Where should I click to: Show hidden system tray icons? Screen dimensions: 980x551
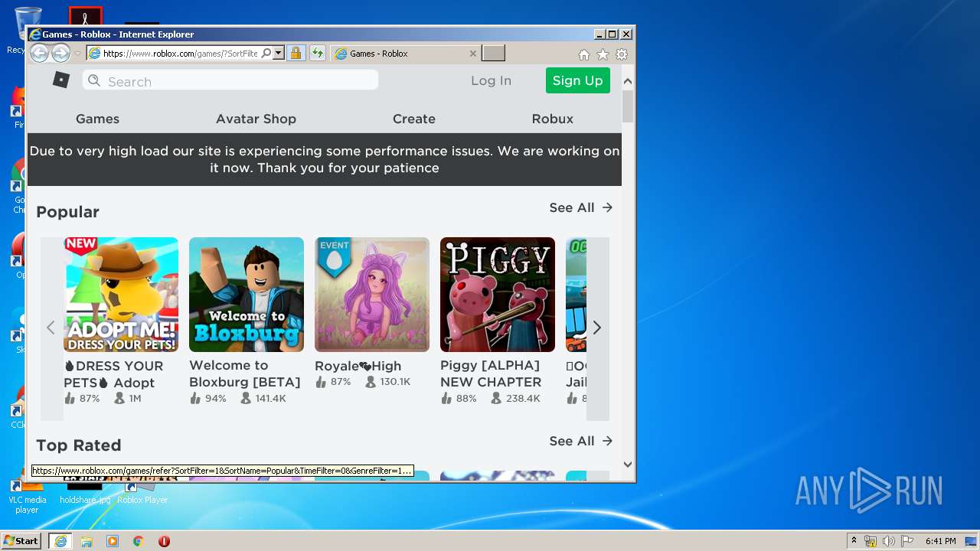coord(854,541)
